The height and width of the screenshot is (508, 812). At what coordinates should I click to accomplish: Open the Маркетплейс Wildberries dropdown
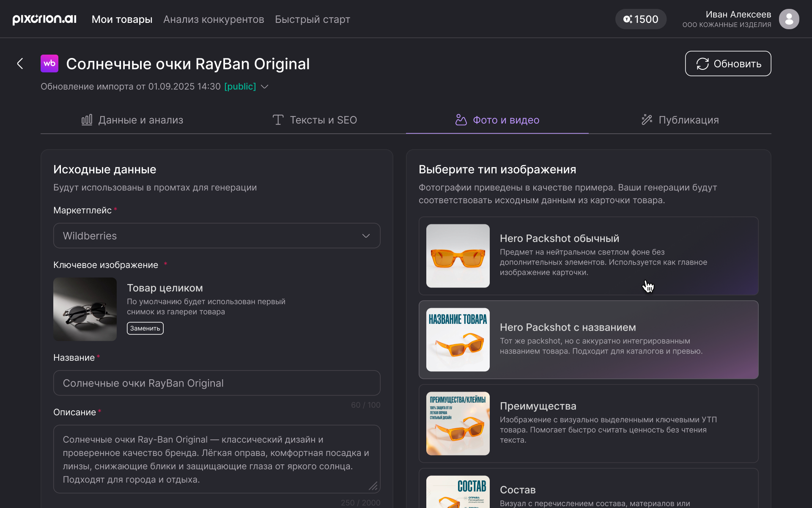tap(217, 236)
